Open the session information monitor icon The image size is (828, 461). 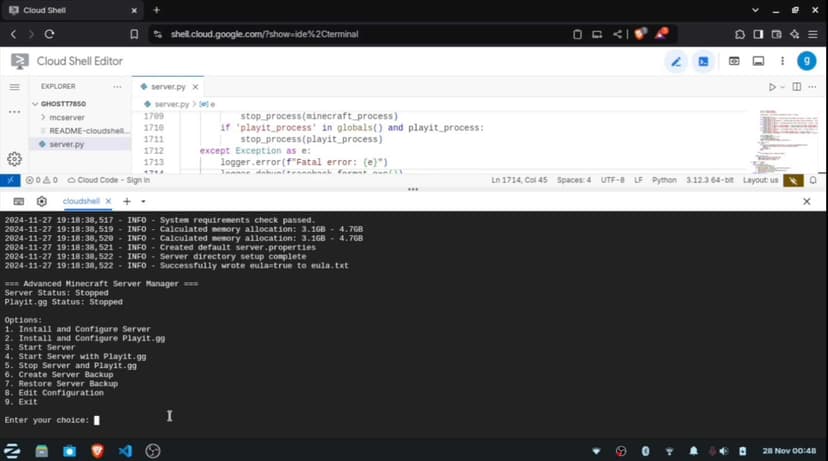point(758,61)
